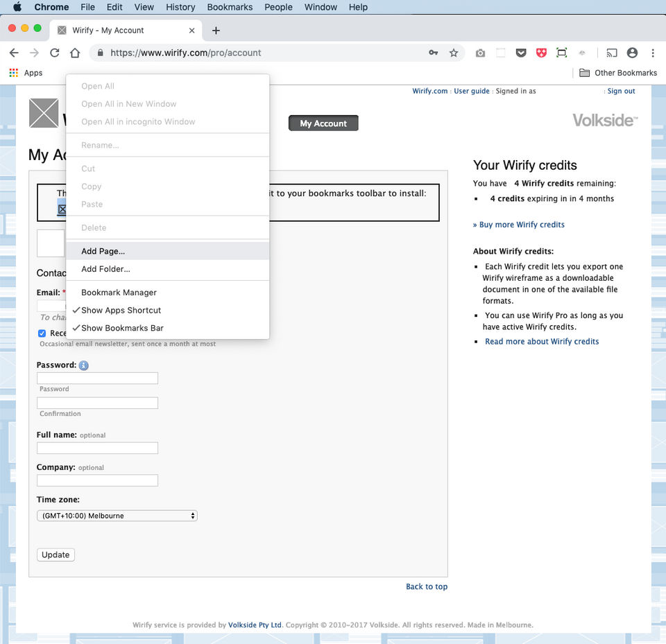Viewport: 666px width, 644px height.
Task: Open the Other Bookmarks folder
Action: [618, 73]
